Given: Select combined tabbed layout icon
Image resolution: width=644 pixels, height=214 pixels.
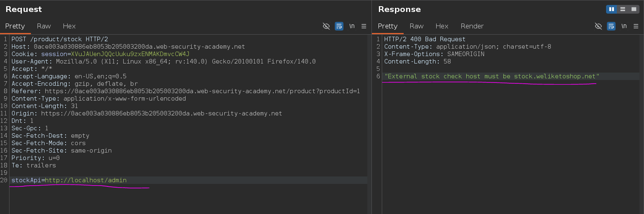Looking at the screenshot, I should tap(634, 9).
